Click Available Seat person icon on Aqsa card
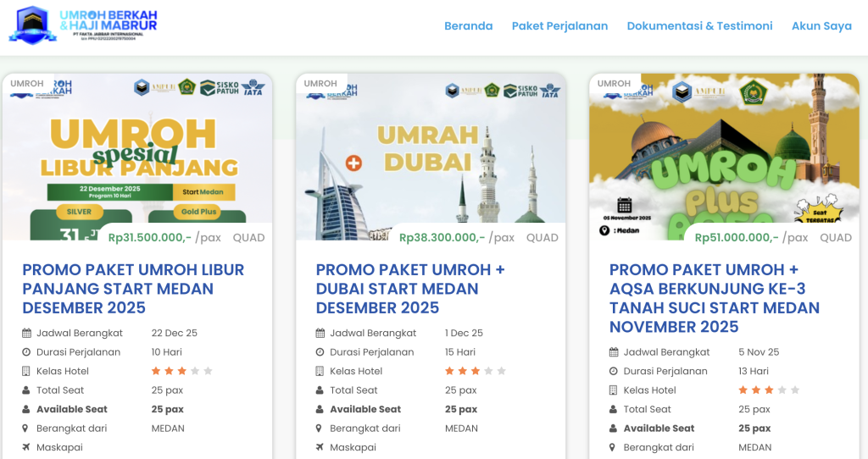Screen dimensions: 868x459 click(x=613, y=429)
